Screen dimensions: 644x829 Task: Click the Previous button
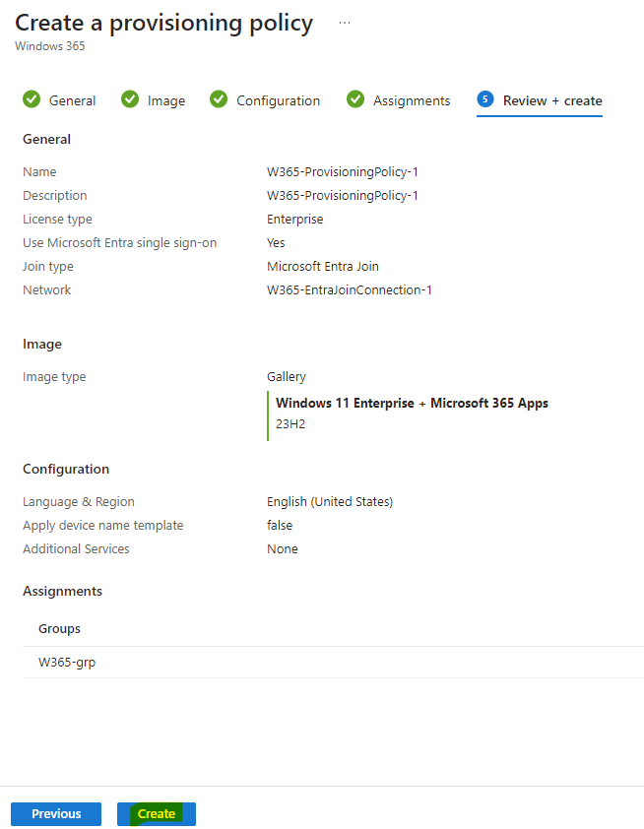(x=56, y=813)
